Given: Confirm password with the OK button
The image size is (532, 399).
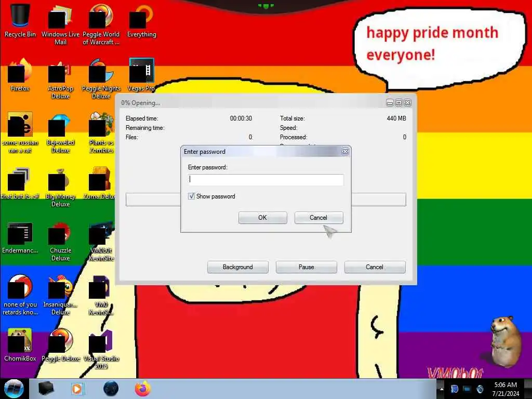Looking at the screenshot, I should pos(262,218).
